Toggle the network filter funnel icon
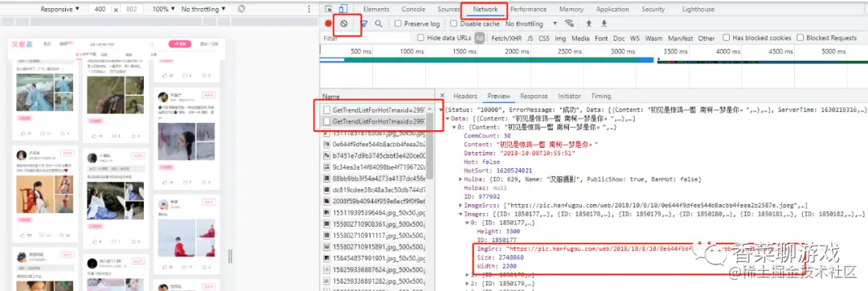Image resolution: width=868 pixels, height=291 pixels. [364, 24]
